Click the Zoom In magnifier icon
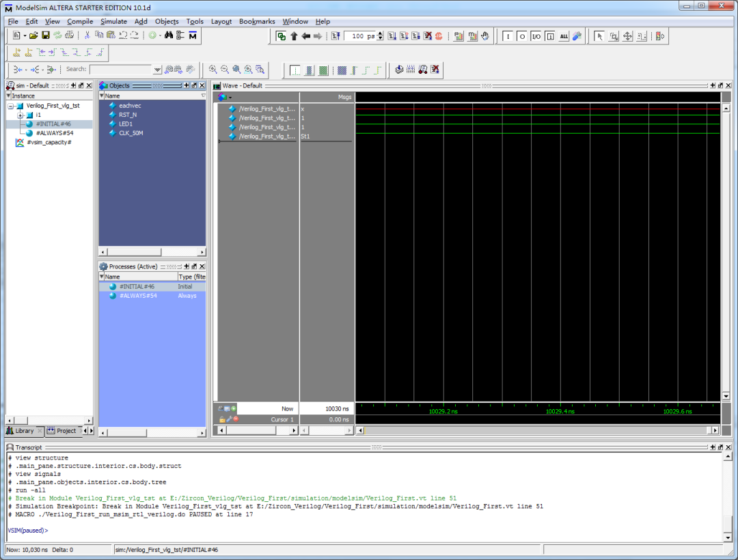This screenshot has width=738, height=560. (213, 70)
